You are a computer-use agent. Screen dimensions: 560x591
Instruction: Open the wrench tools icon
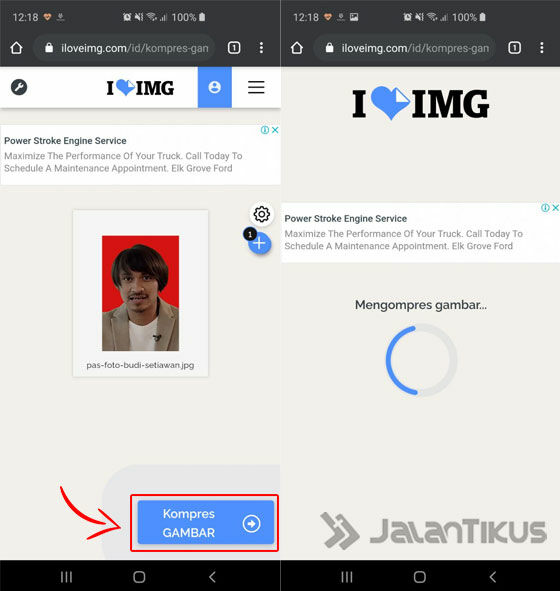click(19, 87)
